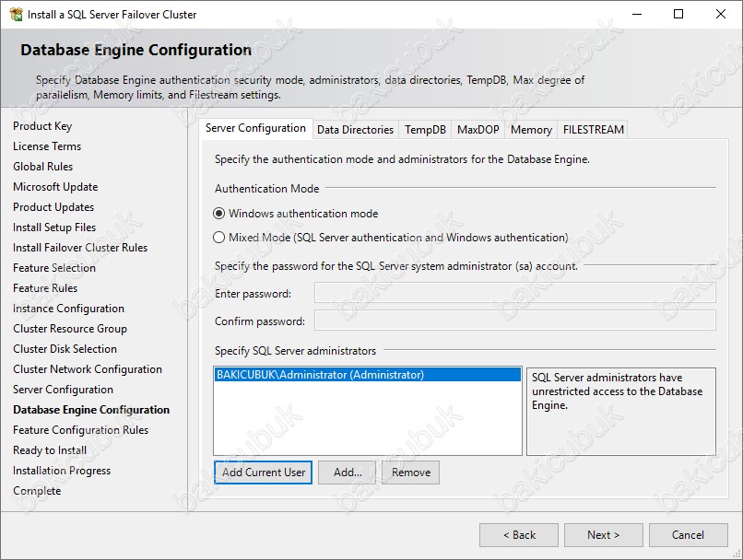Click Ready to Install step
Viewport: 743px width, 560px height.
[x=50, y=450]
